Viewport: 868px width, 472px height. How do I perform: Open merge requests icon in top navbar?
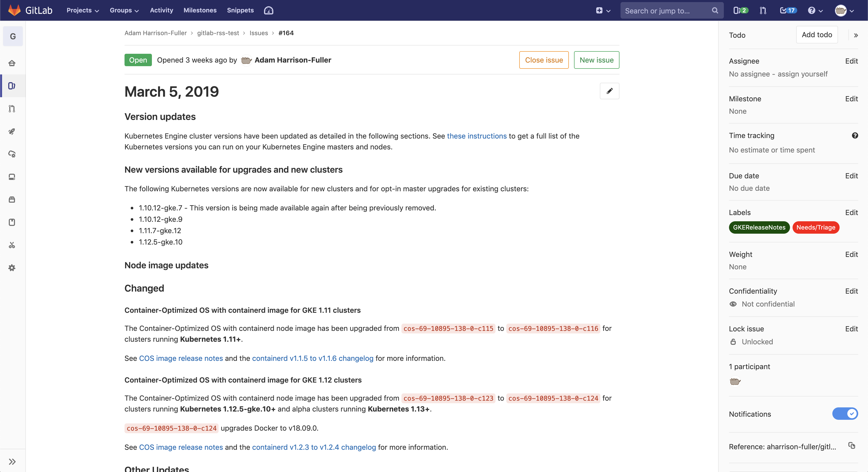763,10
